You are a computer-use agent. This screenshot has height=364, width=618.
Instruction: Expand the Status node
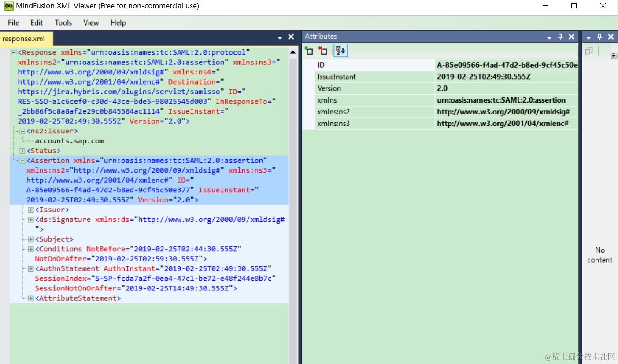[x=22, y=151]
